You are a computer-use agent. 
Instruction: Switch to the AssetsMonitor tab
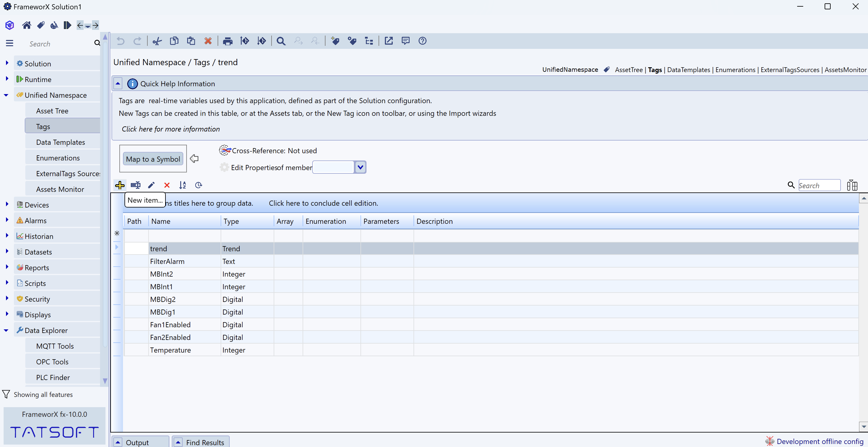point(845,70)
